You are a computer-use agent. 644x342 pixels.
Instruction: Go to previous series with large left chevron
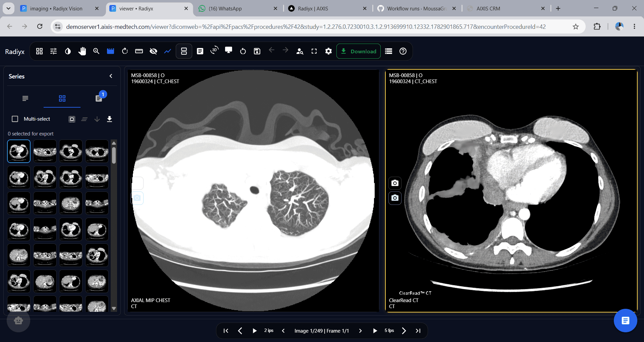pos(240,331)
